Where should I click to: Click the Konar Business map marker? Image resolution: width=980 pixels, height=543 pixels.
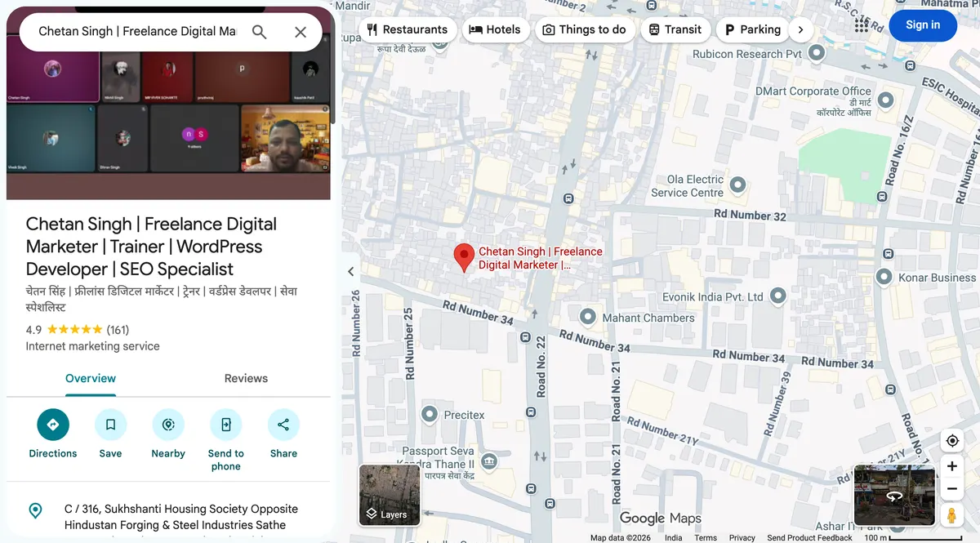(884, 278)
